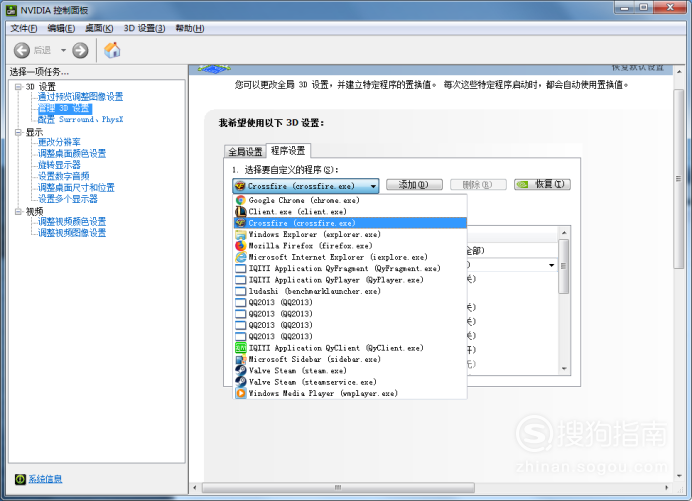Screen dimensions: 692x501
Task: Select Valve Steam (steam.exe) entry
Action: (350, 371)
